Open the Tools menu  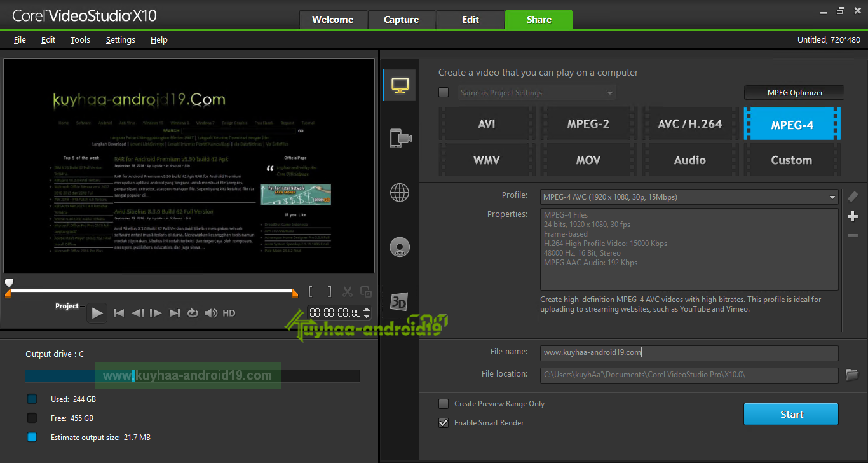tap(80, 39)
